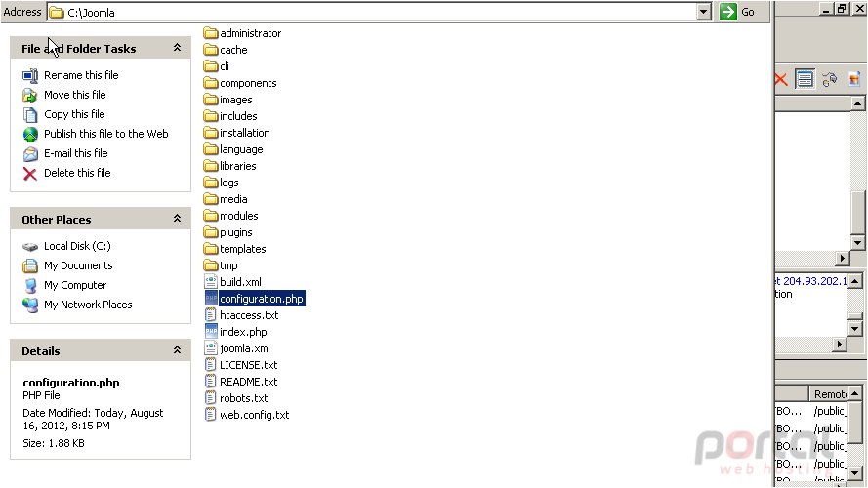868x488 pixels.
Task: Select the README.txt file icon
Action: [x=210, y=382]
